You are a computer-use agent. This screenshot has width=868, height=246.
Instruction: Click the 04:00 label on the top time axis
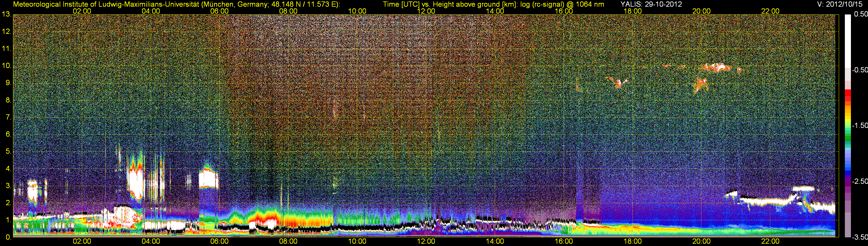pos(151,11)
